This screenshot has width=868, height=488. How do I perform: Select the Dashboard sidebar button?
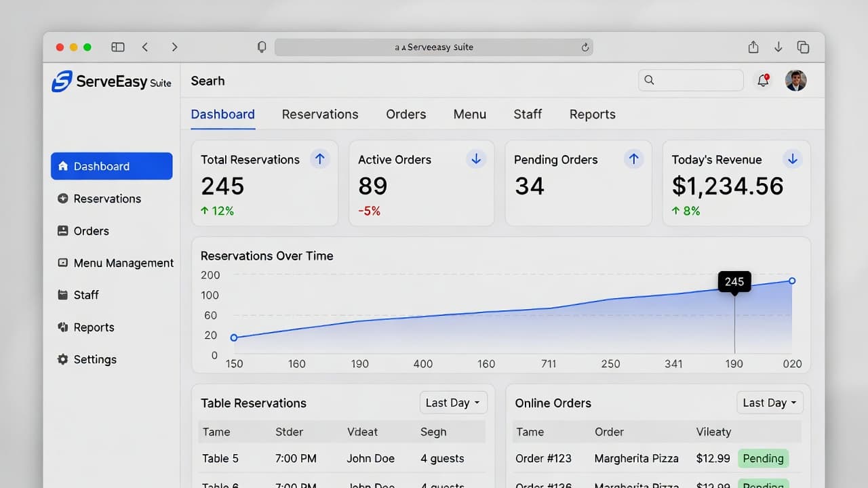pyautogui.click(x=112, y=166)
